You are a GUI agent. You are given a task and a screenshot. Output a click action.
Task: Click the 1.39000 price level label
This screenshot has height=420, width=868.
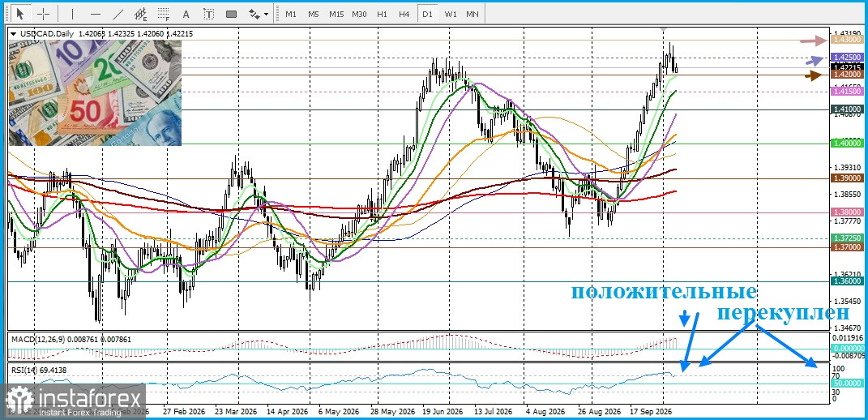tap(846, 178)
